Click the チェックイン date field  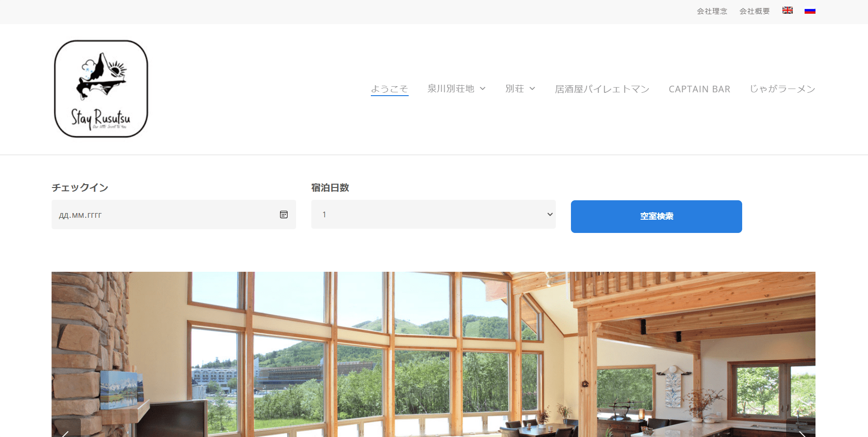click(x=166, y=214)
